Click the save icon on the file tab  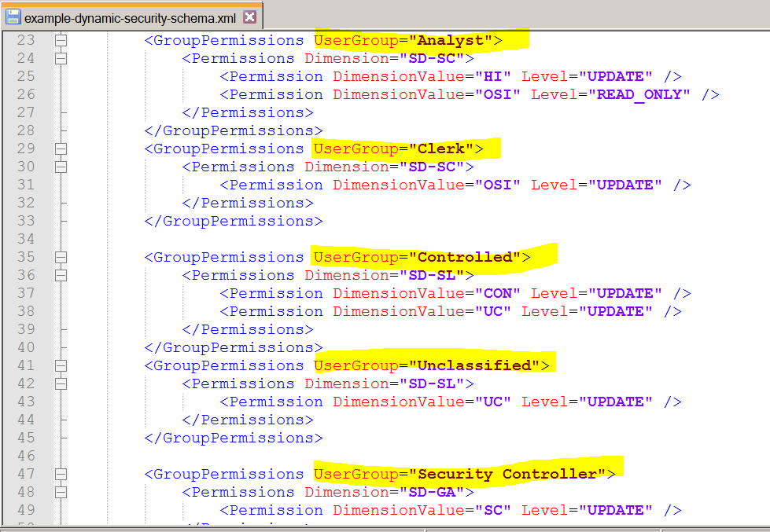[x=13, y=17]
